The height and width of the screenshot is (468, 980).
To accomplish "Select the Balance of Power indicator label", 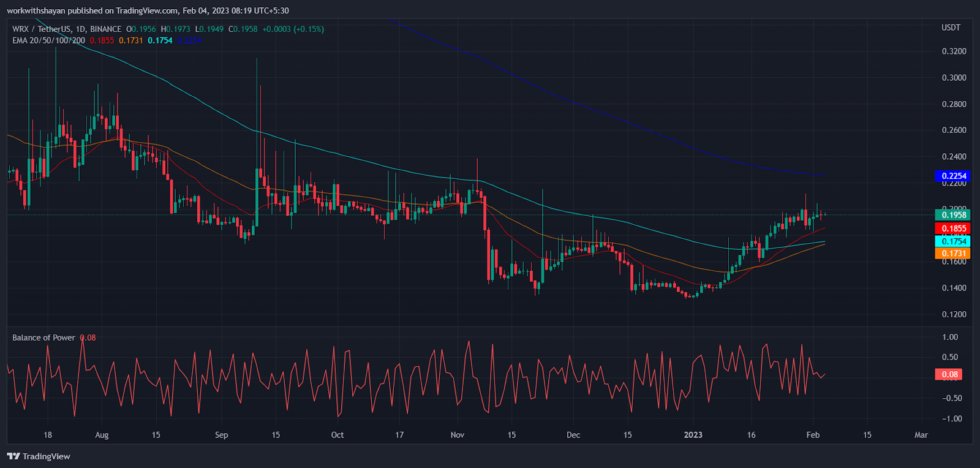I will (x=43, y=338).
